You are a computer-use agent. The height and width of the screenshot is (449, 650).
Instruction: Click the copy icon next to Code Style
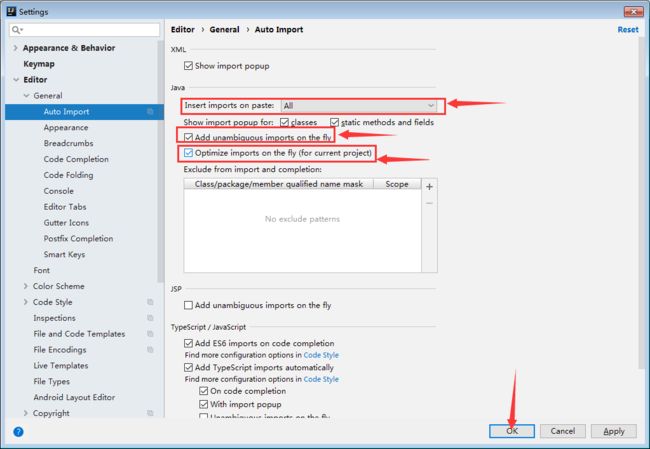150,302
